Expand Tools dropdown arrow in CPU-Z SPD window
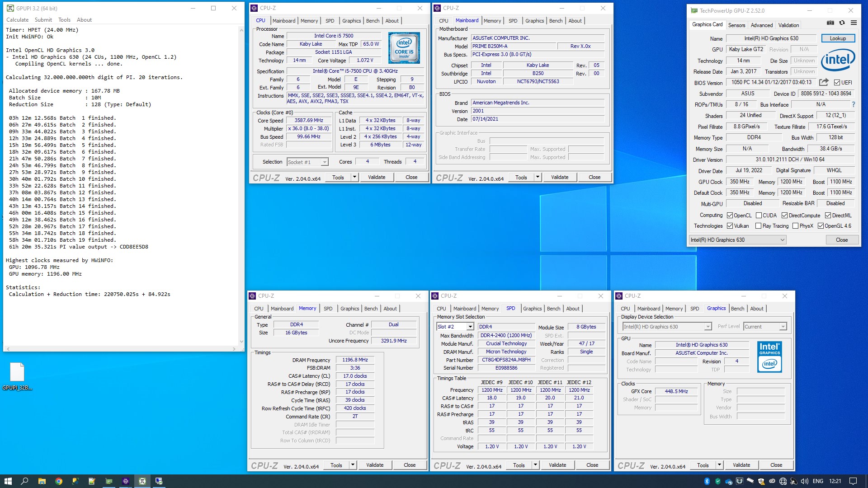This screenshot has width=868, height=488. point(535,465)
